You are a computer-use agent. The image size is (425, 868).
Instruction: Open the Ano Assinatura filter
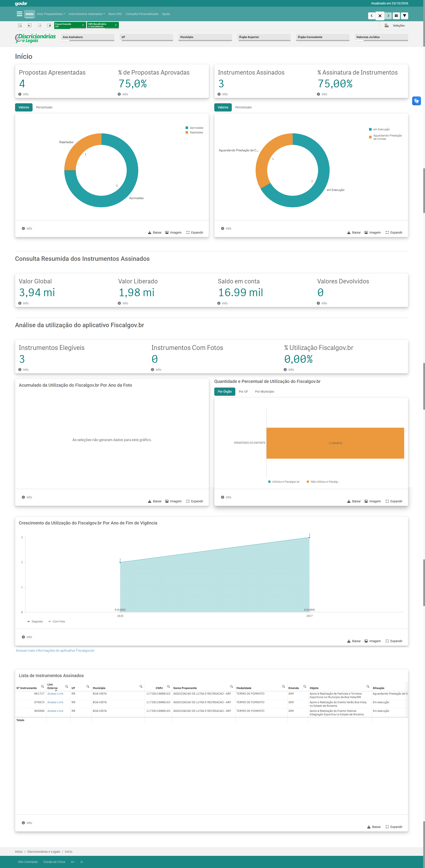point(88,37)
